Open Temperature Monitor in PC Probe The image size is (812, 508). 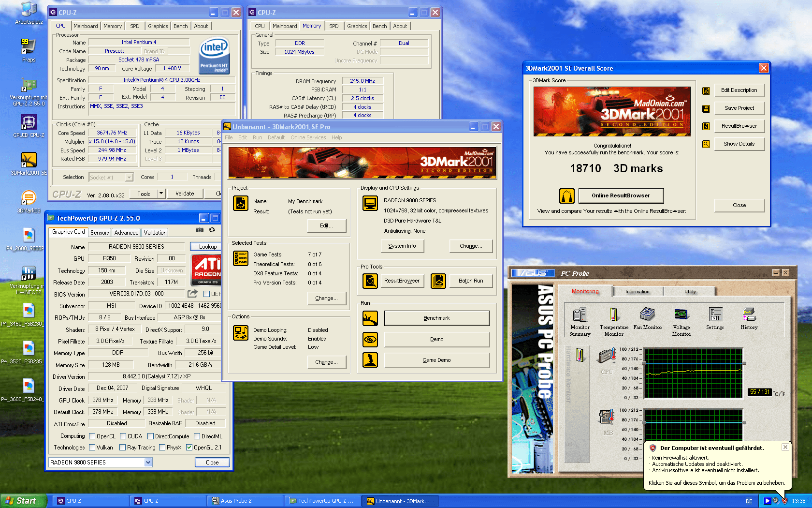point(614,322)
